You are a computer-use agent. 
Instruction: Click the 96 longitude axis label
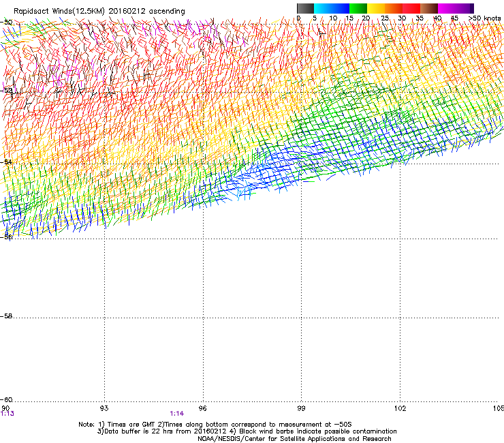click(x=202, y=408)
